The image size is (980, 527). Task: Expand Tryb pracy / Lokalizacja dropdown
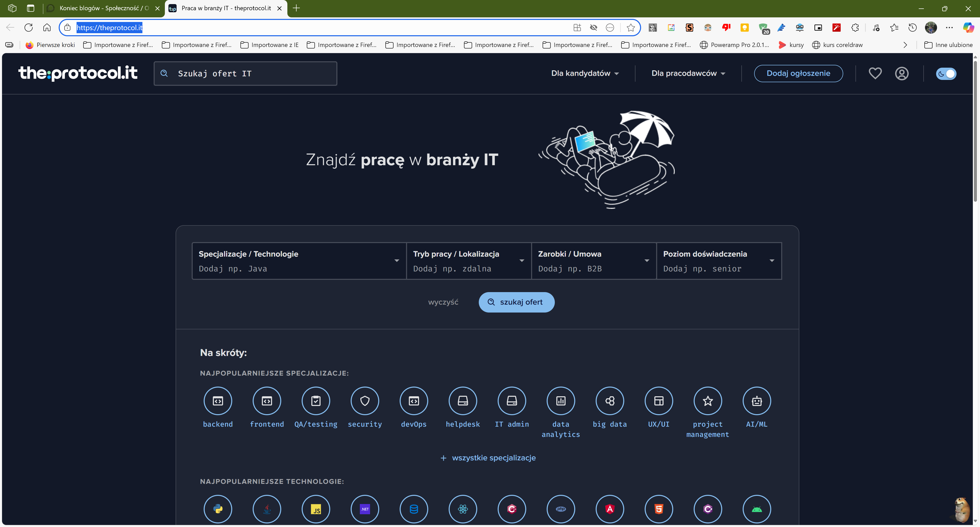(469, 261)
